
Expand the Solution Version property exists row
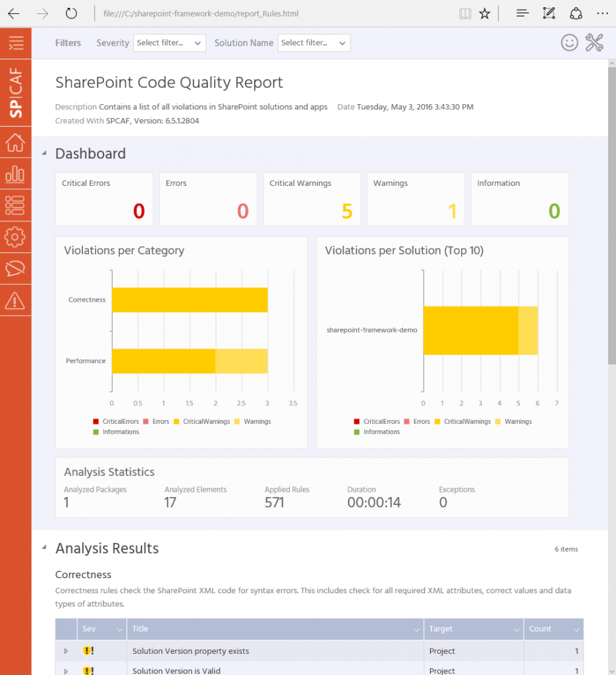66,651
